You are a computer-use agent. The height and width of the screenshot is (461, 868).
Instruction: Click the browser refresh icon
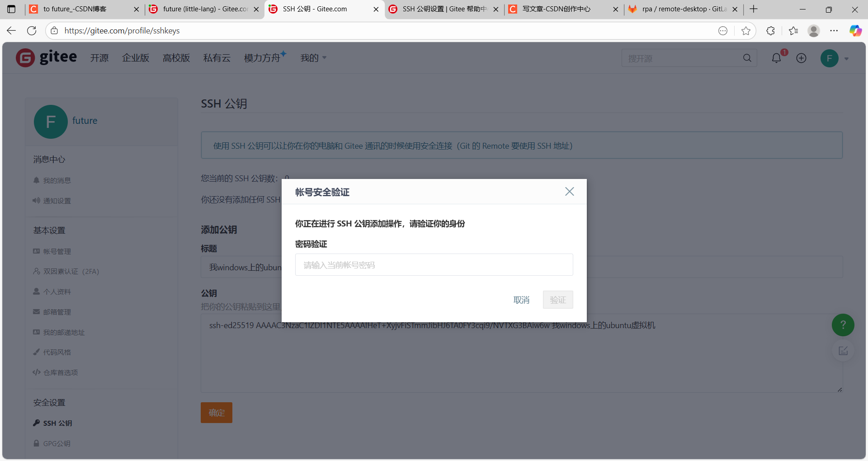pyautogui.click(x=32, y=31)
